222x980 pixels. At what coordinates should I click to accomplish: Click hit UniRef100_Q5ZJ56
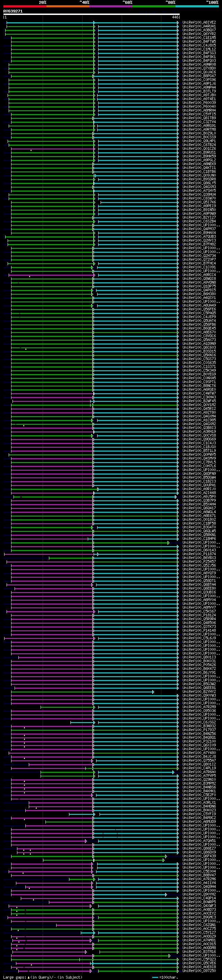[199, 565]
